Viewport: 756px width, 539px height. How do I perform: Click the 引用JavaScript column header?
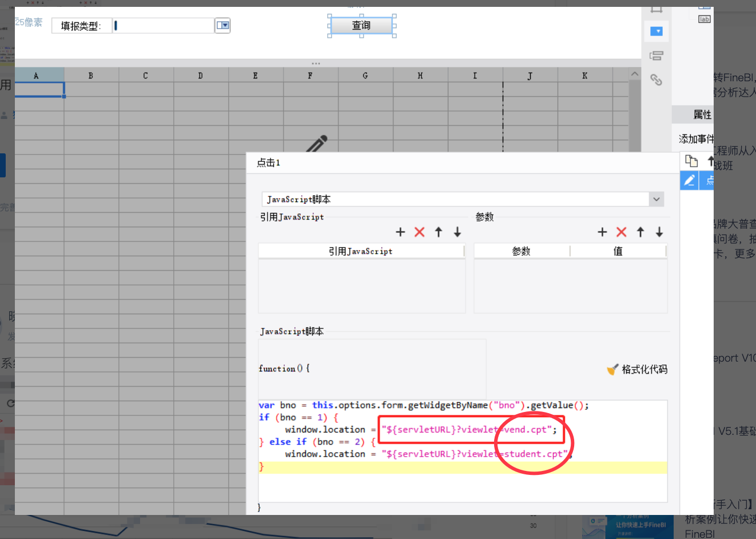pyautogui.click(x=361, y=251)
